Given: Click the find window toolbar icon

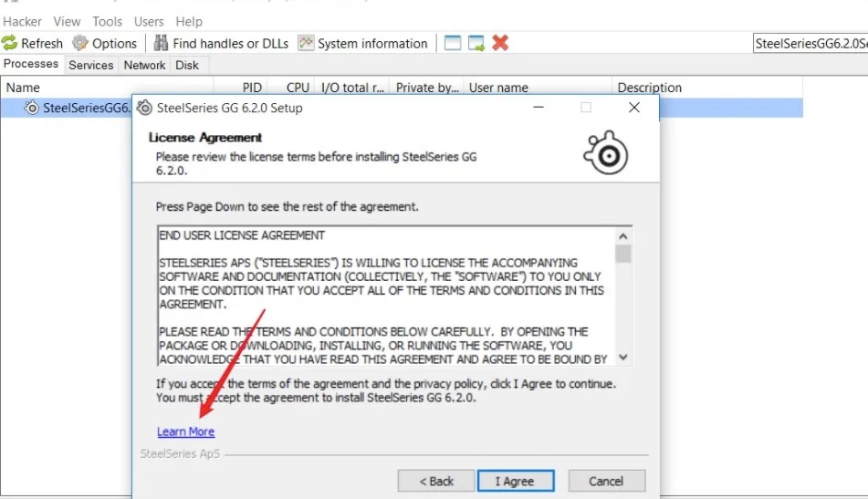Looking at the screenshot, I should tap(453, 43).
